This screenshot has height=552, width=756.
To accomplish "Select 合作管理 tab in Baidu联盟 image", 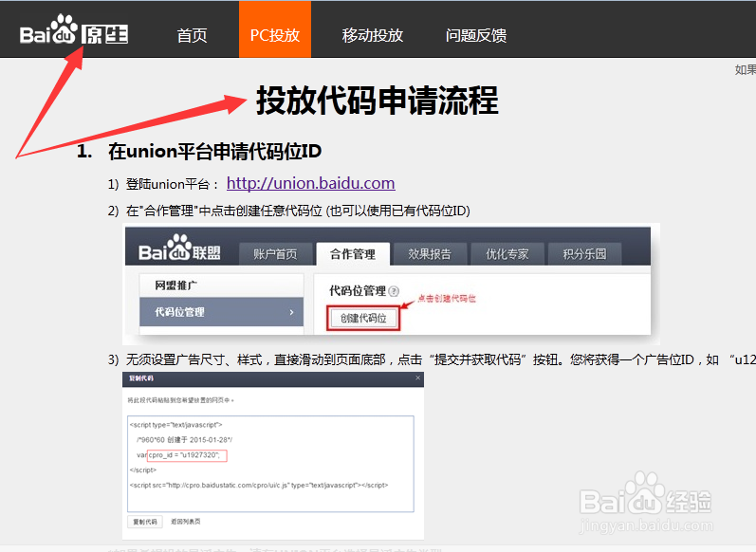I will tap(353, 254).
